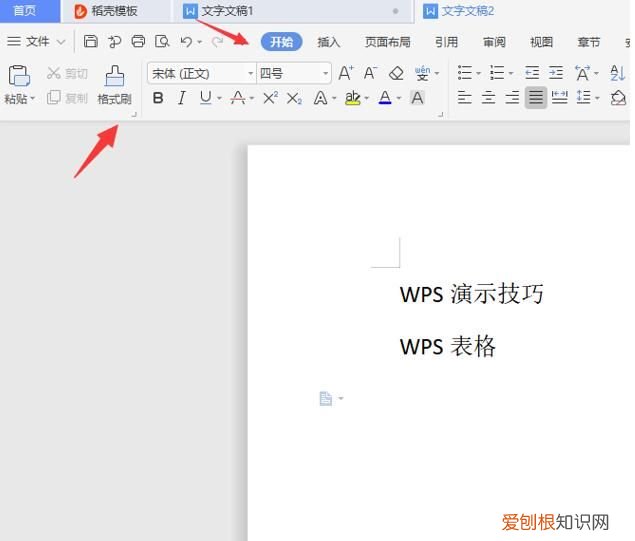Open the clipboard dialog launcher arrow
Image resolution: width=635 pixels, height=541 pixels.
[x=134, y=115]
